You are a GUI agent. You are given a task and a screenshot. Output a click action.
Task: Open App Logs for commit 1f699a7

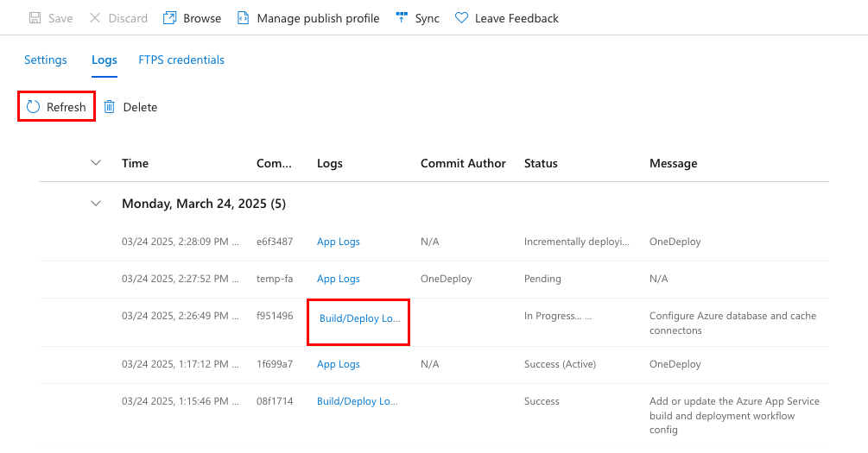coord(339,365)
